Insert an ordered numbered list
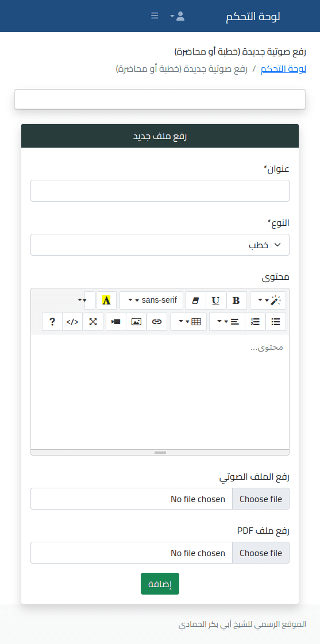This screenshot has height=644, width=320. click(256, 322)
